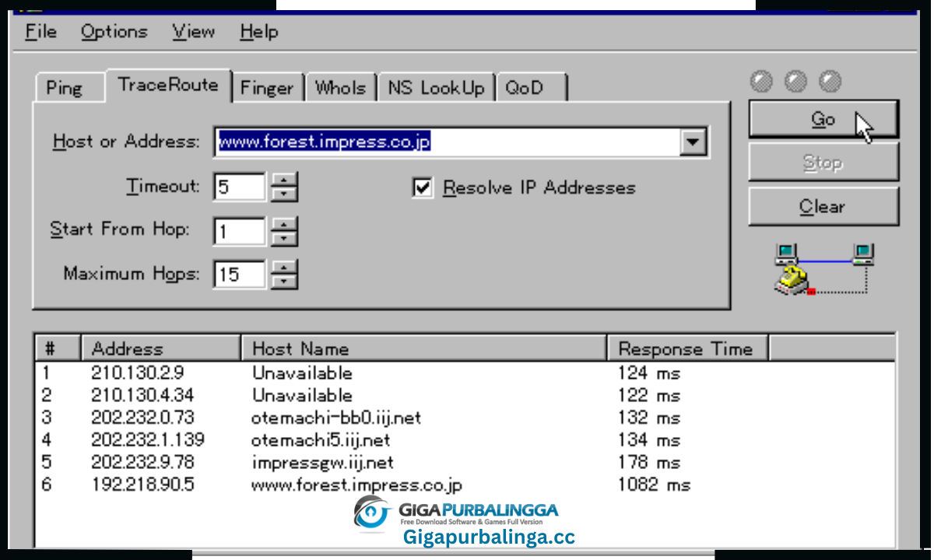Image resolution: width=934 pixels, height=560 pixels.
Task: Click the 132 ms response time
Action: pos(649,418)
